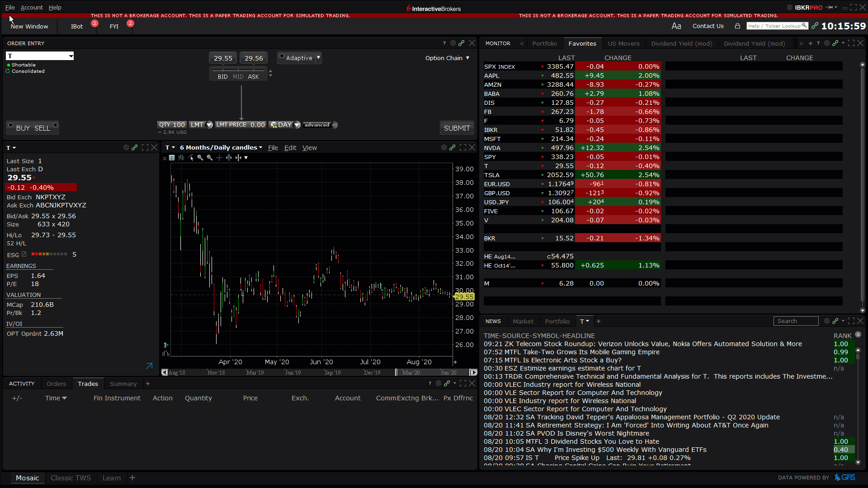Open the chart zoom out magnifier tool
868x488 pixels.
[x=209, y=158]
